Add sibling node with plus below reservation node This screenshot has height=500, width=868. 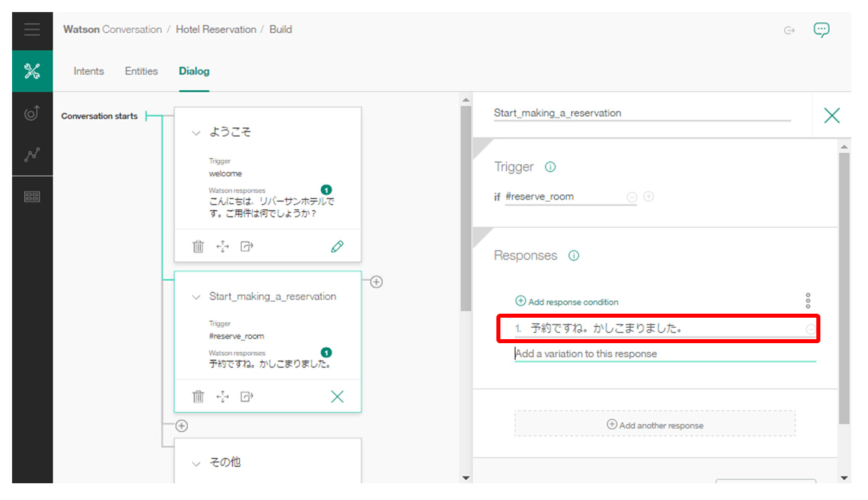[x=182, y=426]
